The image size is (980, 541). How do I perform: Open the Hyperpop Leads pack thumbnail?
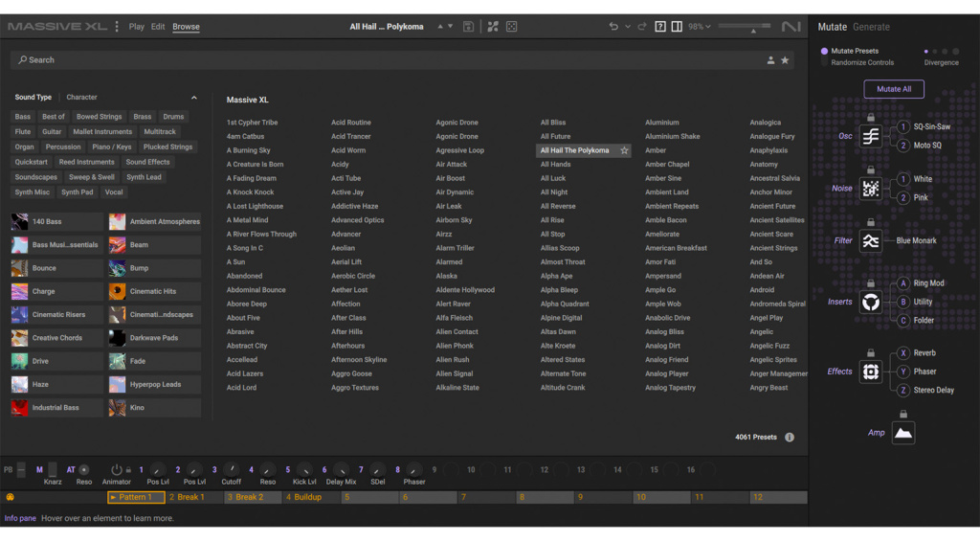click(118, 385)
